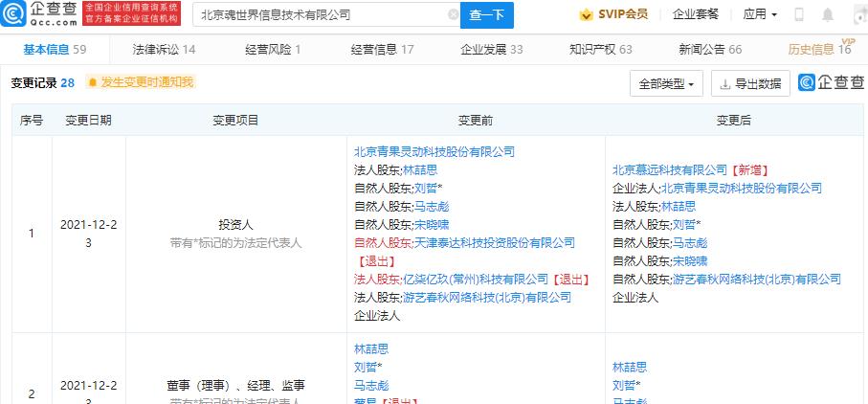Click 林喆思 in row 2 变更前 column
Screen dimensions: 868x404
coord(371,348)
